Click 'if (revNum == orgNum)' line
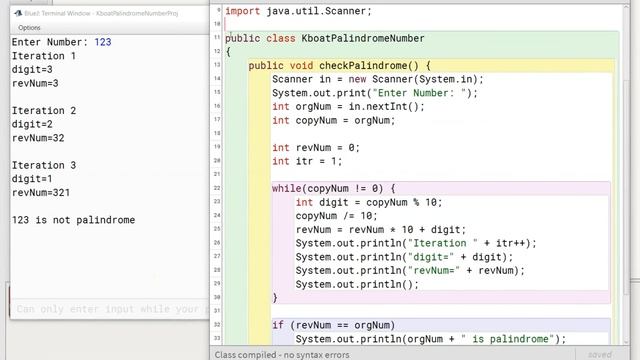 point(333,325)
